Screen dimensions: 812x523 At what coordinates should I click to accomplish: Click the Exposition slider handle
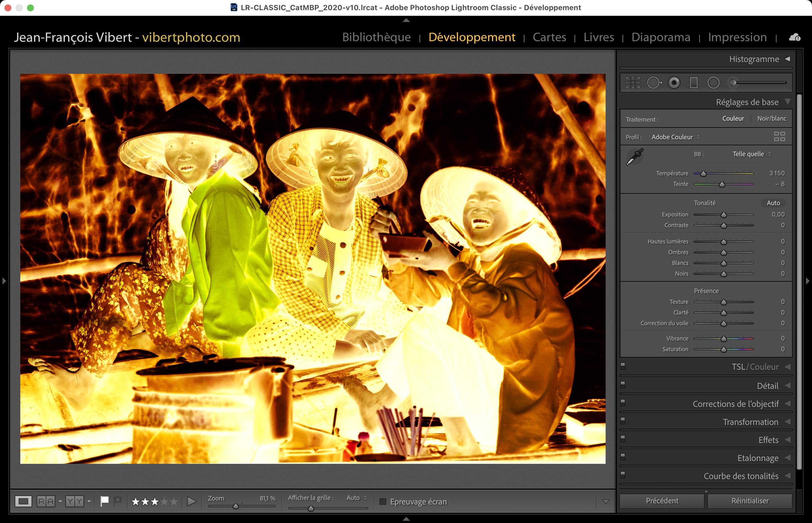(x=724, y=215)
